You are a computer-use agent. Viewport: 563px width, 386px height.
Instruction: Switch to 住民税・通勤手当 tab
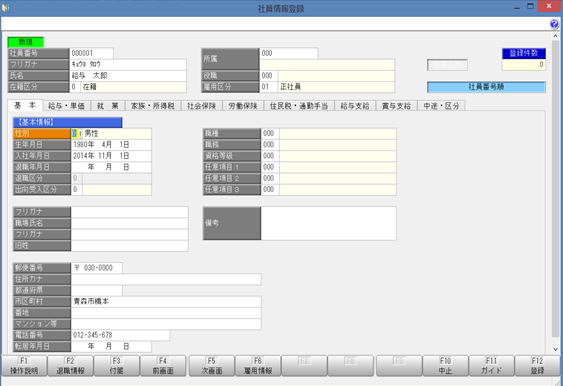pyautogui.click(x=299, y=106)
